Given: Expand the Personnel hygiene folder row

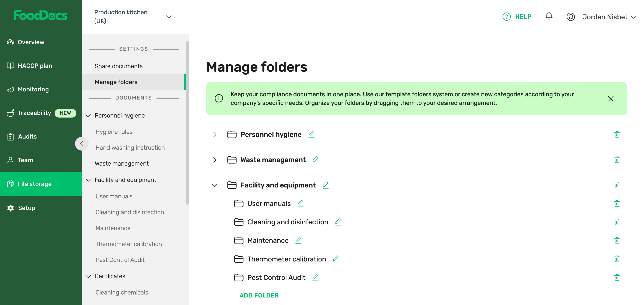Looking at the screenshot, I should (215, 135).
